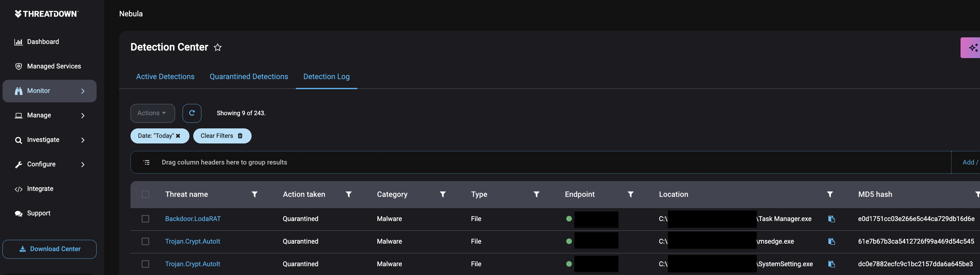Open Trojan.Crypt.AutoIt link in msedge.exe row
Viewport: 980px width, 275px height.
(193, 241)
